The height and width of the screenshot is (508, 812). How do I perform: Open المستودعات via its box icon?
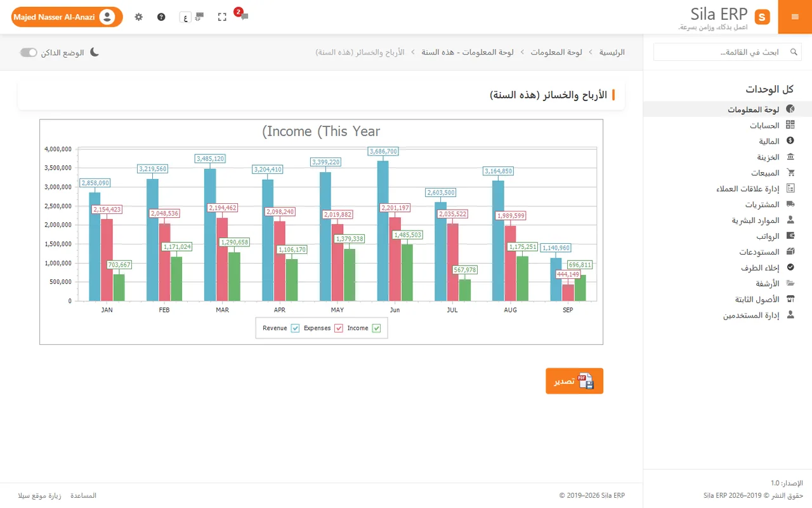pyautogui.click(x=790, y=252)
